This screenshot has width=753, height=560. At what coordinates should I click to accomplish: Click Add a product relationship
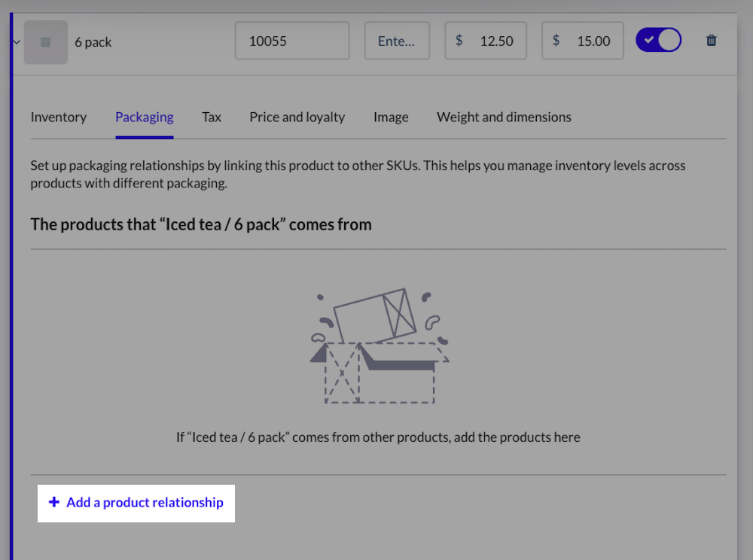click(145, 502)
